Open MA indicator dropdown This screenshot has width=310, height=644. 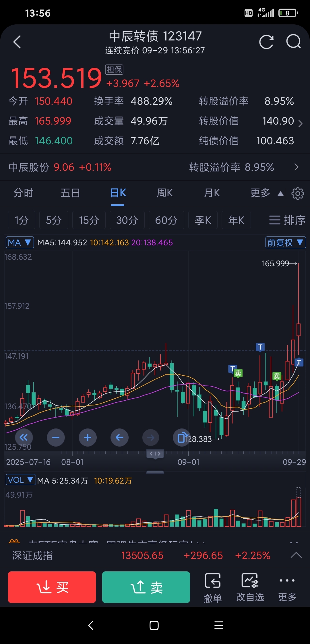coord(20,243)
